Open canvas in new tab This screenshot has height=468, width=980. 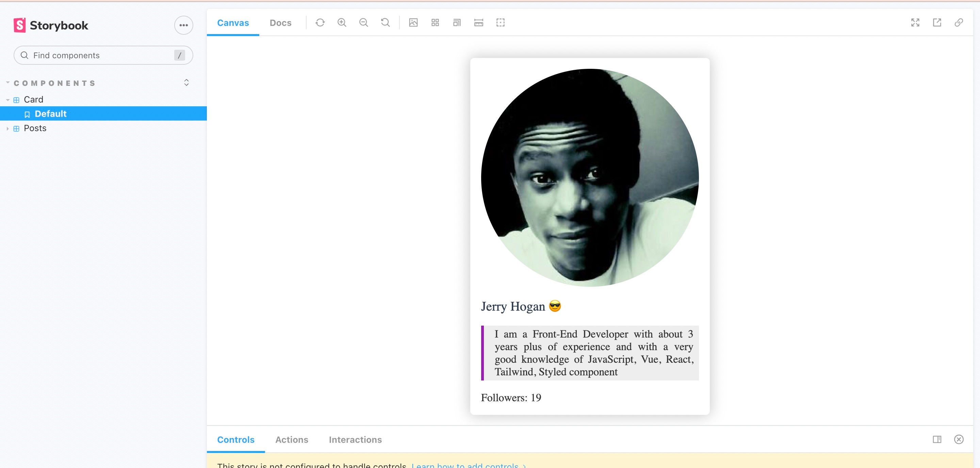tap(937, 23)
